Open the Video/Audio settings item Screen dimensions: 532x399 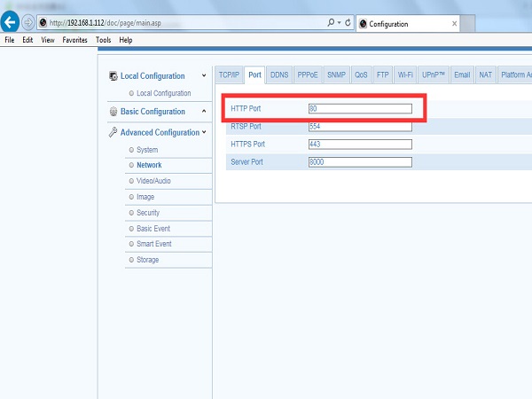(153, 181)
